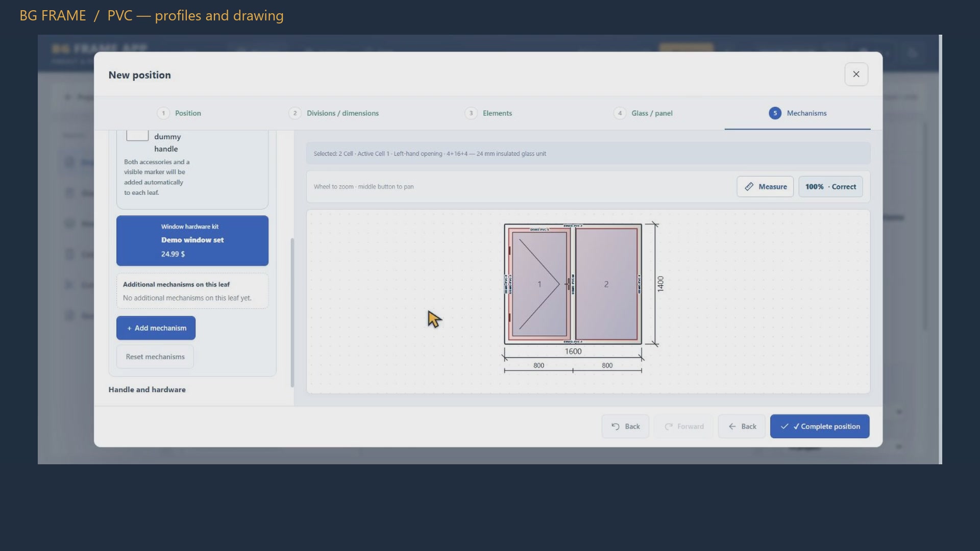The width and height of the screenshot is (980, 551).
Task: Click the redo Forward arrow icon
Action: click(x=668, y=427)
